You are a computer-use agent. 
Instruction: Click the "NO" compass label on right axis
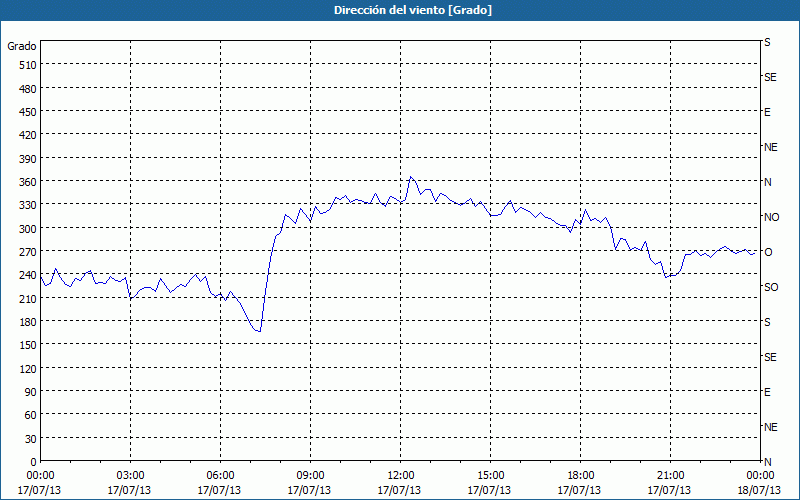771,217
